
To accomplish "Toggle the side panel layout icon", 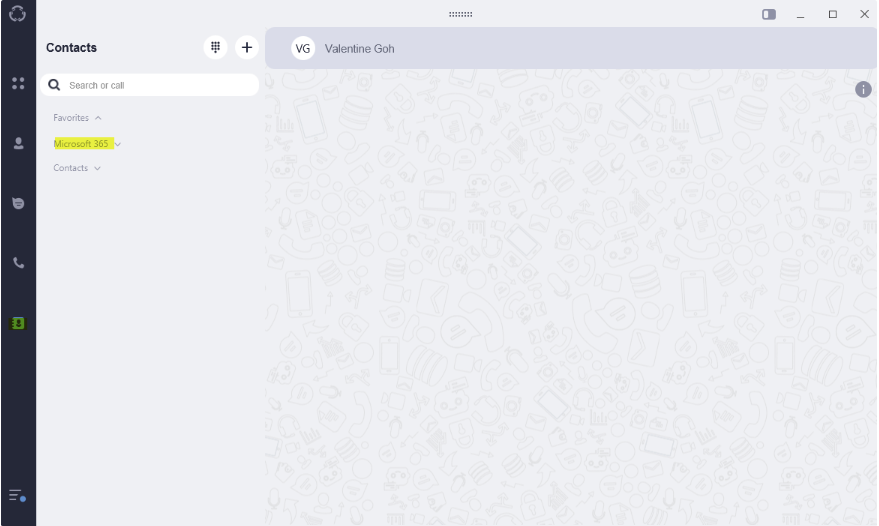I will click(769, 14).
